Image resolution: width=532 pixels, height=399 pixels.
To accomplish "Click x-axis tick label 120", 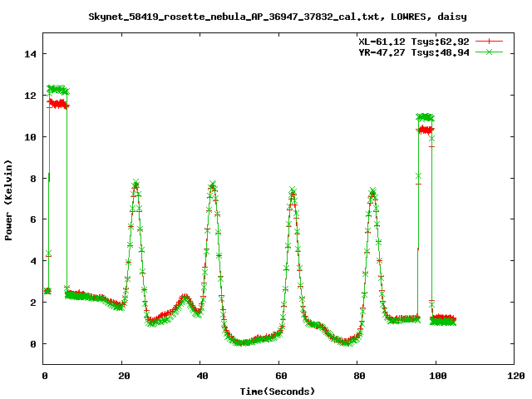I will tap(516, 376).
